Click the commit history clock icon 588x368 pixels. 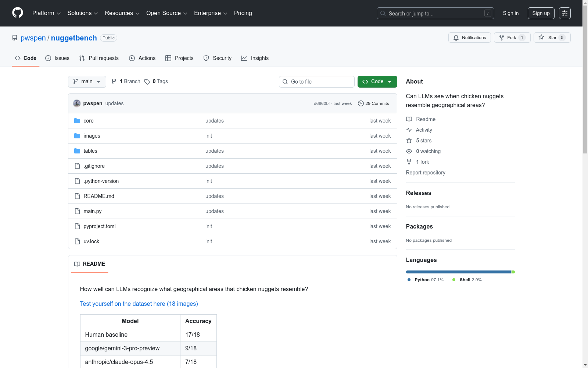pyautogui.click(x=361, y=103)
